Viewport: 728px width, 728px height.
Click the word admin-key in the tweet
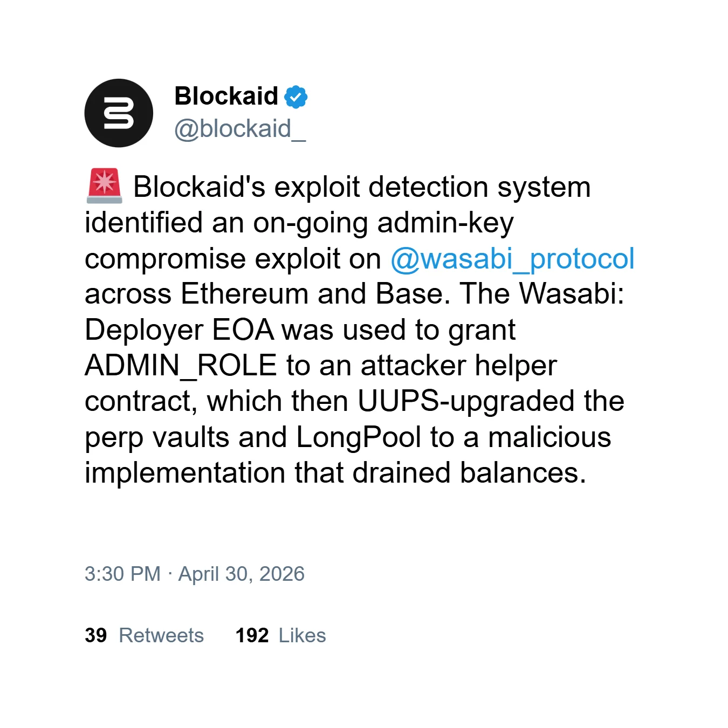[445, 223]
